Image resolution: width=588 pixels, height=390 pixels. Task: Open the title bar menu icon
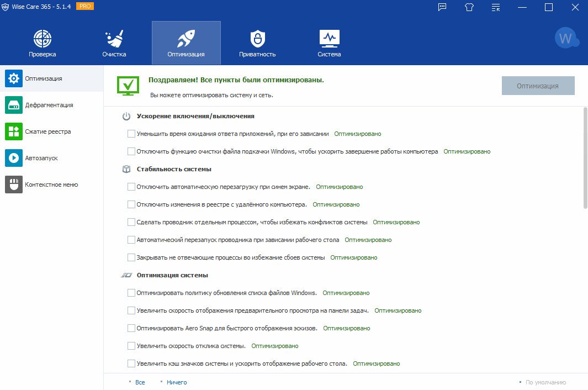click(x=495, y=7)
